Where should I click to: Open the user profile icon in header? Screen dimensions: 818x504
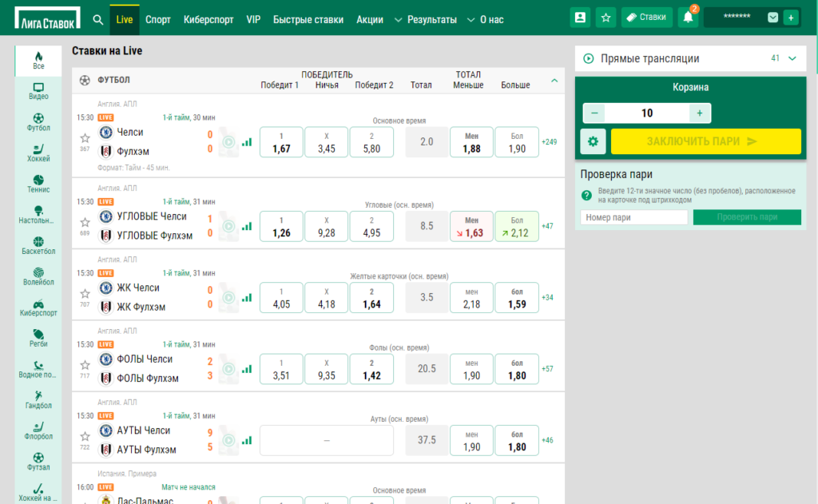(580, 18)
